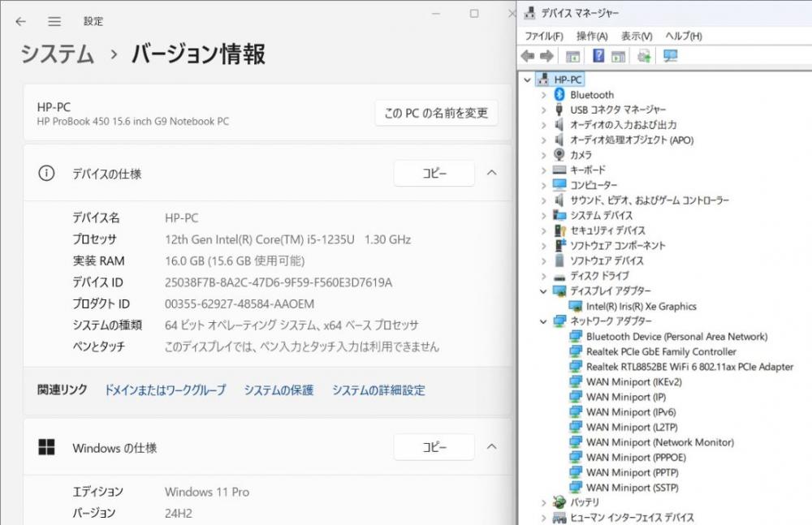Select the keyboard category icon

[559, 170]
